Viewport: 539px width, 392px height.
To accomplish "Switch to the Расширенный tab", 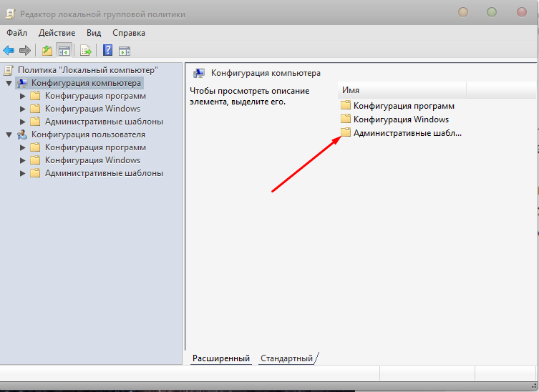I will point(221,358).
